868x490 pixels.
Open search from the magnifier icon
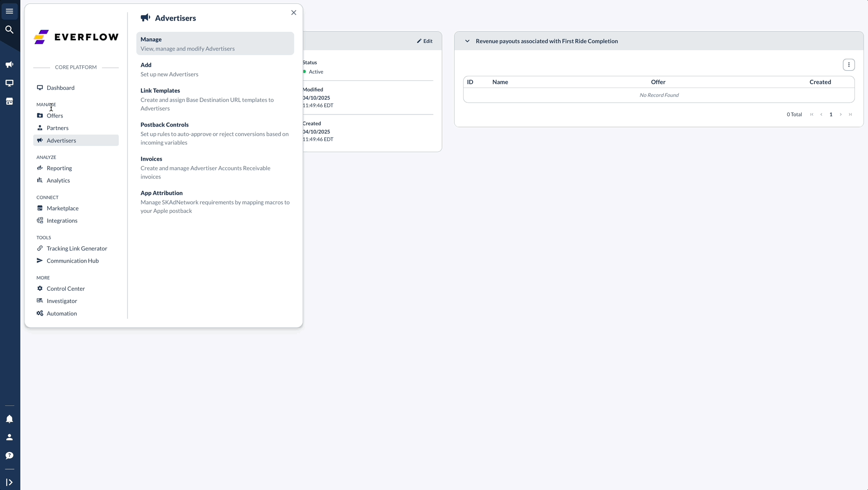click(x=10, y=30)
